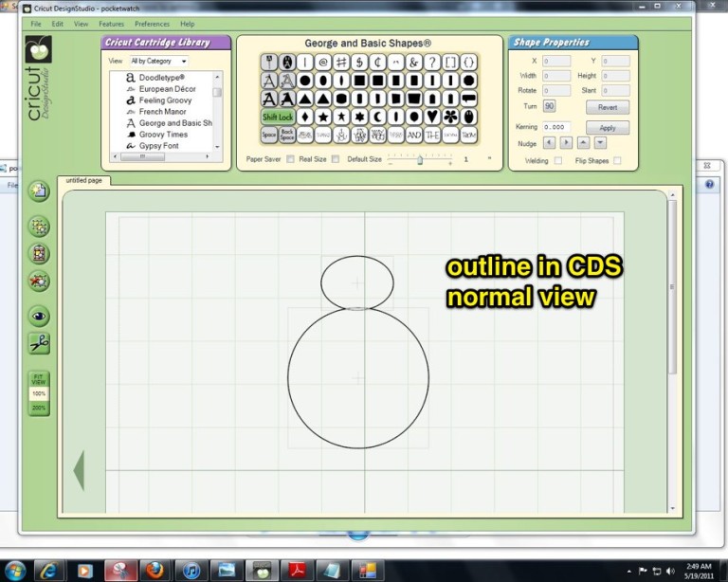The height and width of the screenshot is (582, 728).
Task: Enable the Paper Saver checkbox
Action: tap(291, 159)
